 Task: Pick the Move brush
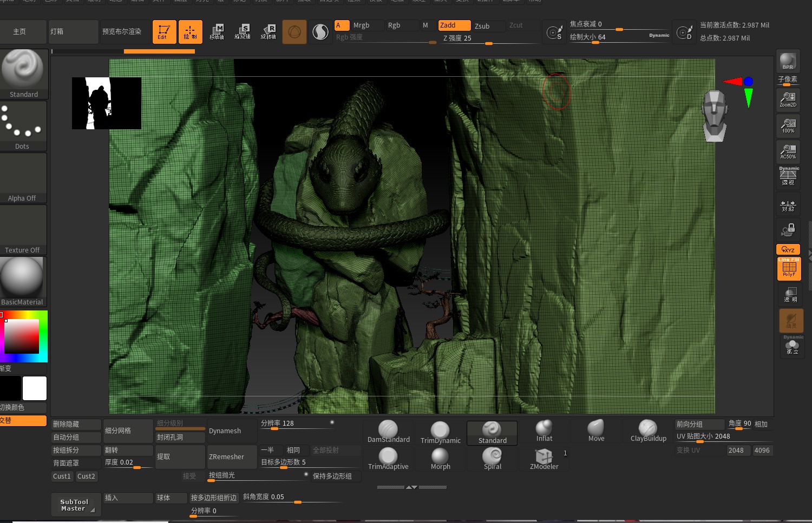(x=596, y=431)
